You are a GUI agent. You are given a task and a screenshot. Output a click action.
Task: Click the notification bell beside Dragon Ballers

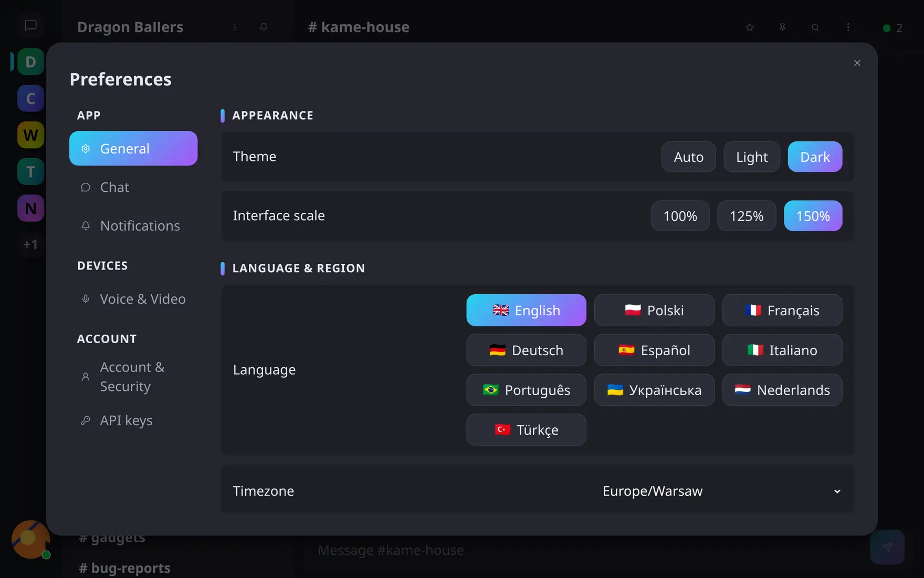pos(264,27)
